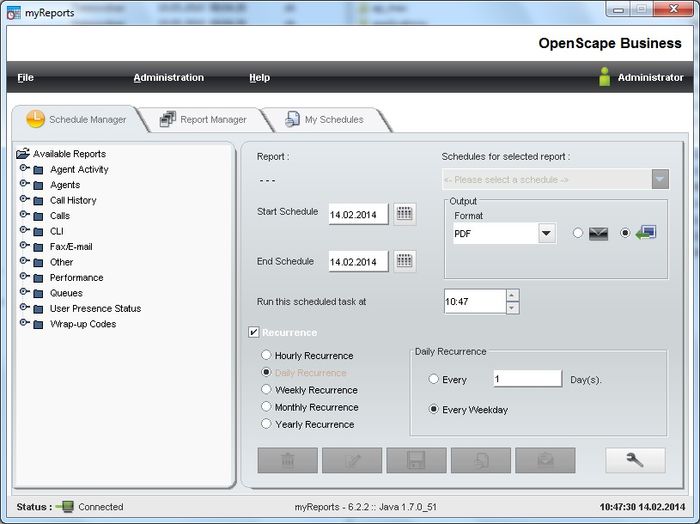
Task: Click the run time 10:47 field
Action: tap(475, 301)
